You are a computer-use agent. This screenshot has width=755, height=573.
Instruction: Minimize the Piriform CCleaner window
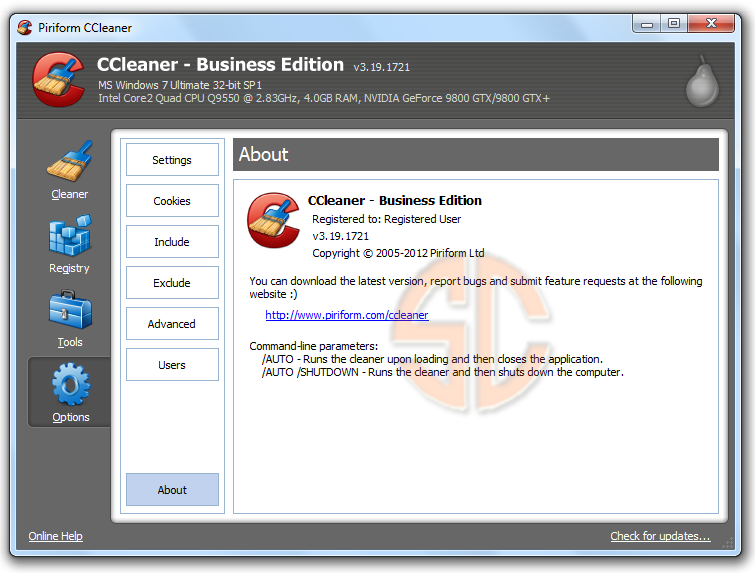(647, 24)
